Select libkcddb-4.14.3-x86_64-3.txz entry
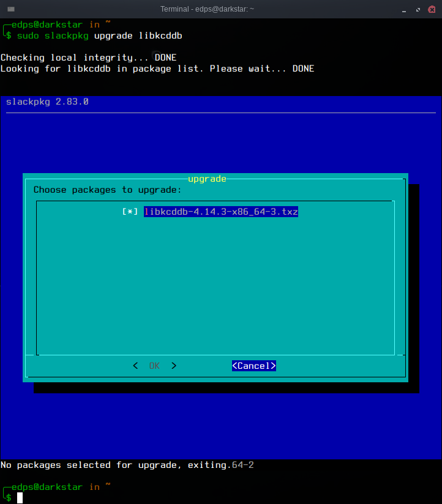Viewport: 442px width, 504px height. 221,212
